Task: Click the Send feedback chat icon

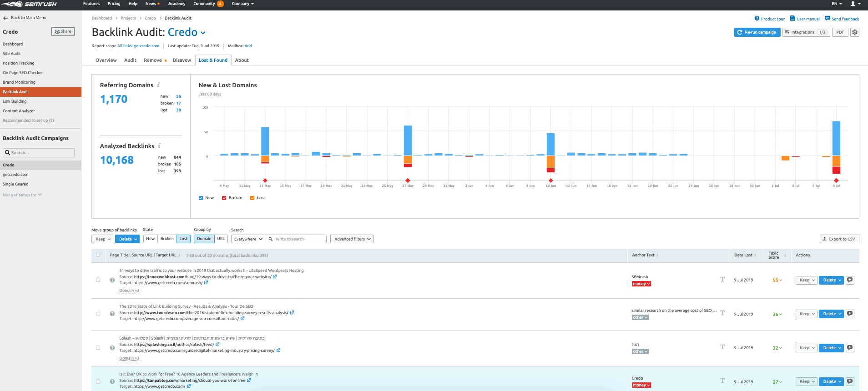Action: 827,19
